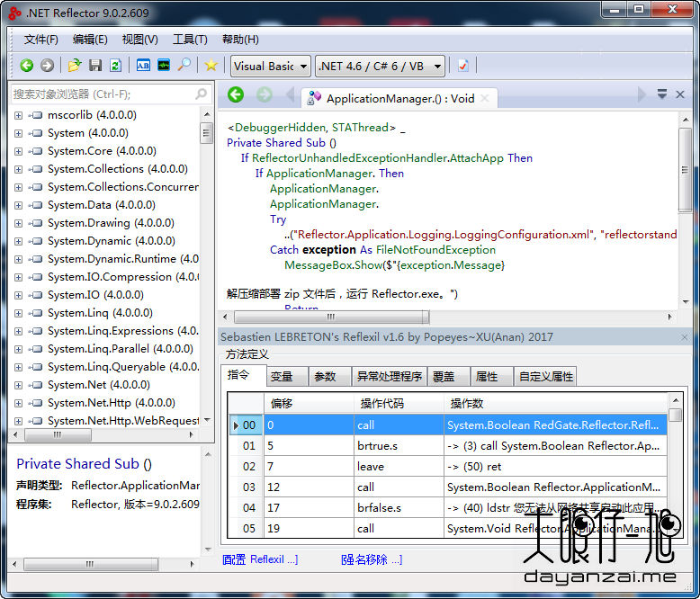Switch to the 属性 tab
Screen dimensions: 700x599
492,377
